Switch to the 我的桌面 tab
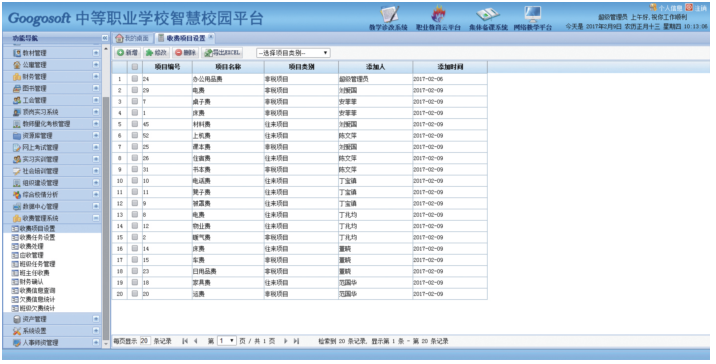Image resolution: width=716 pixels, height=364 pixels. [x=133, y=38]
